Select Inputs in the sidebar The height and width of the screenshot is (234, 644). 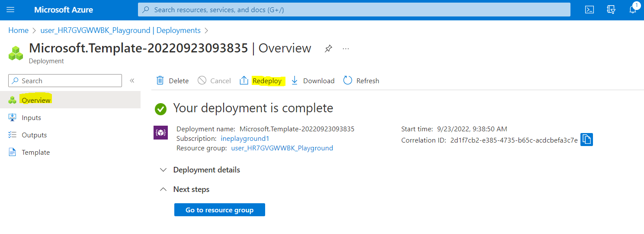31,118
